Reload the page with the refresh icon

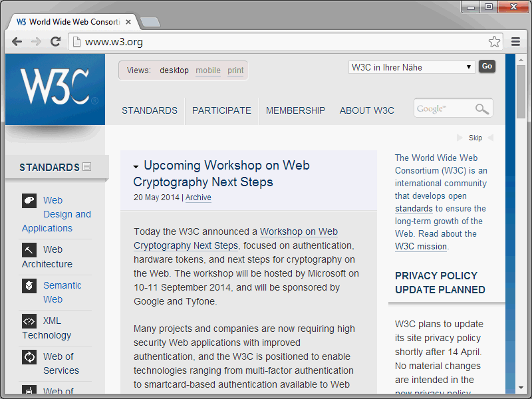click(55, 42)
